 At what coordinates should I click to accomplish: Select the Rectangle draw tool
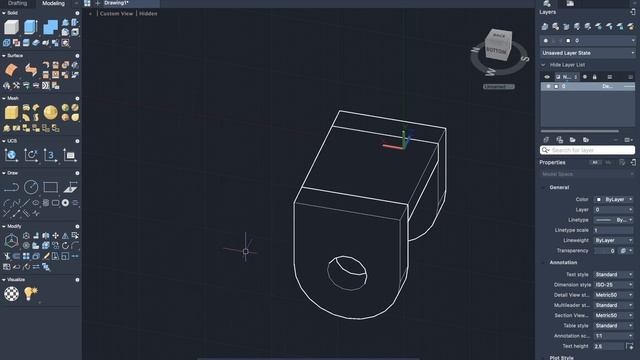pos(50,187)
